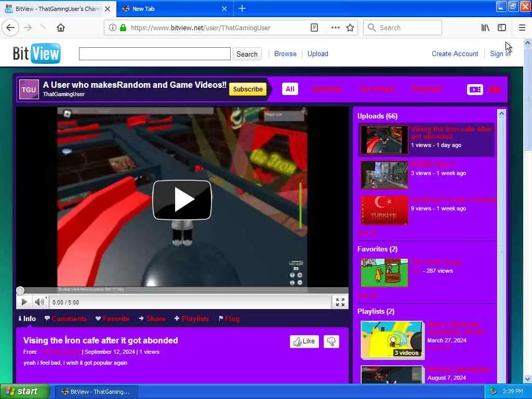The width and height of the screenshot is (532, 399).
Task: Go back using the browser back arrow
Action: click(10, 28)
